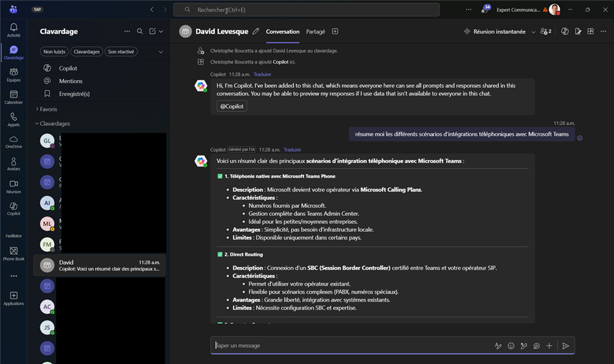
Task: Switch to the Partagé tab
Action: pos(315,32)
